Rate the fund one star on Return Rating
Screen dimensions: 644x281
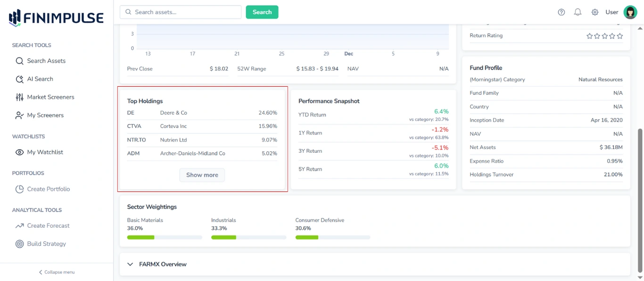point(590,35)
